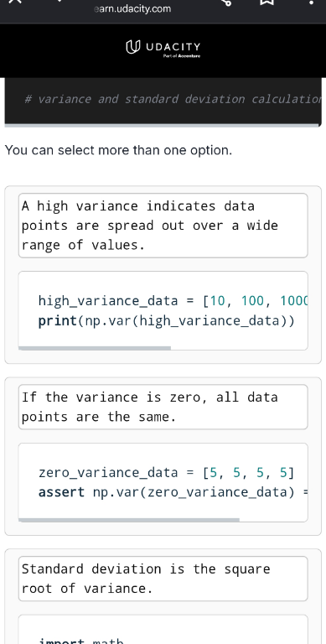Click the print(np.var(high_variance_data)) code line
The height and width of the screenshot is (644, 326).
(166, 321)
